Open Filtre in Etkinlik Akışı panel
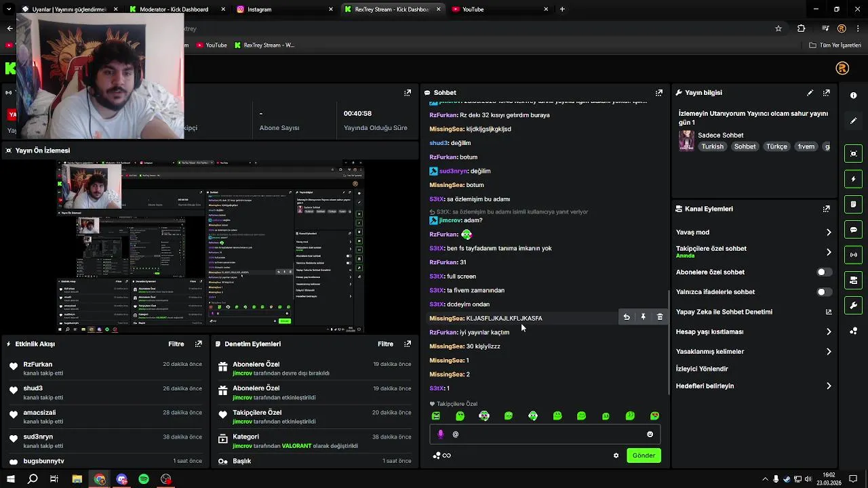The image size is (868, 488). pos(176,344)
